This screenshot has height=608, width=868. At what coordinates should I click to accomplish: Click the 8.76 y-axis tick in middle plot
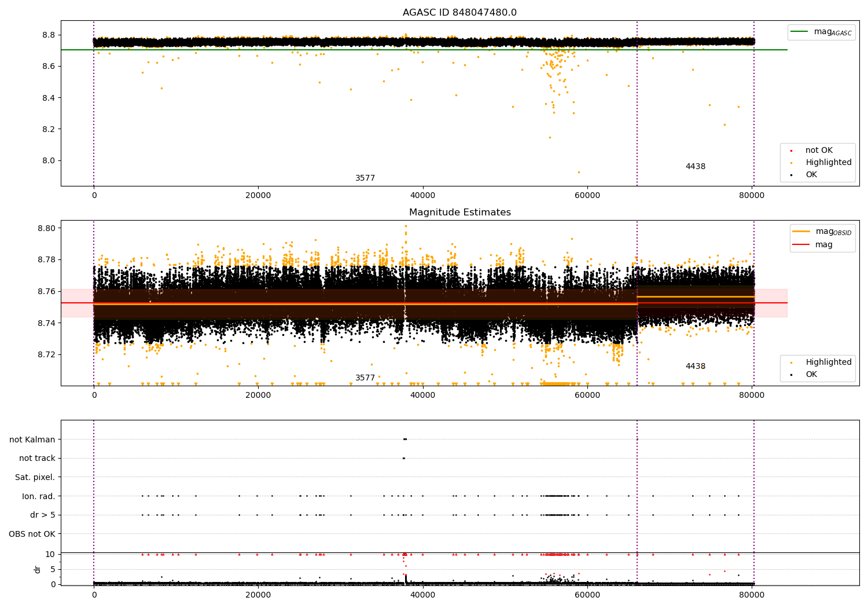pos(46,291)
